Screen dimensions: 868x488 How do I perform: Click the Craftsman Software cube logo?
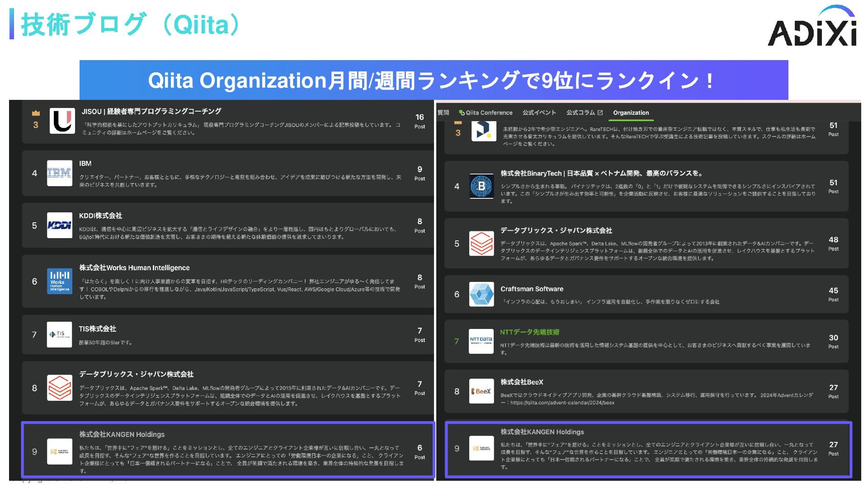point(481,294)
